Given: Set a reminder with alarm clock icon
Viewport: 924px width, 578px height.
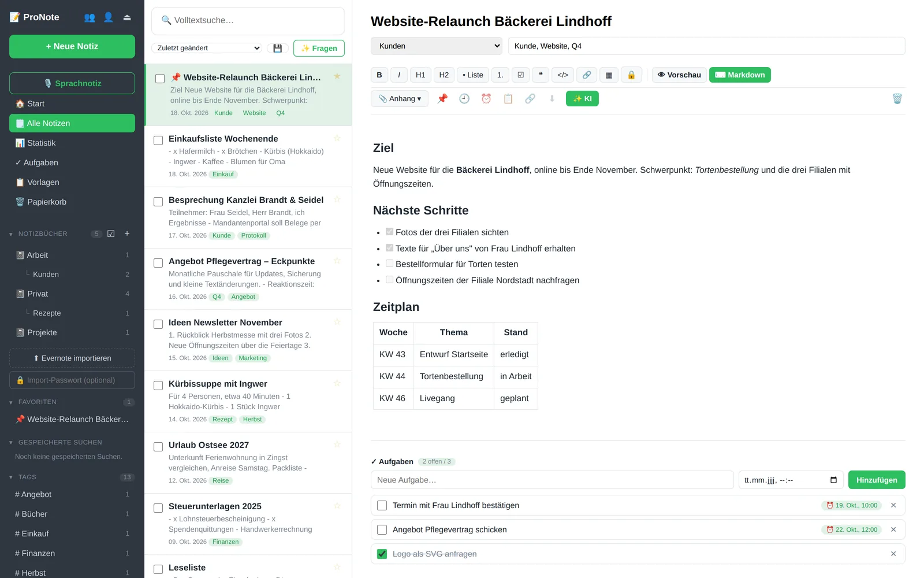Looking at the screenshot, I should 486,99.
